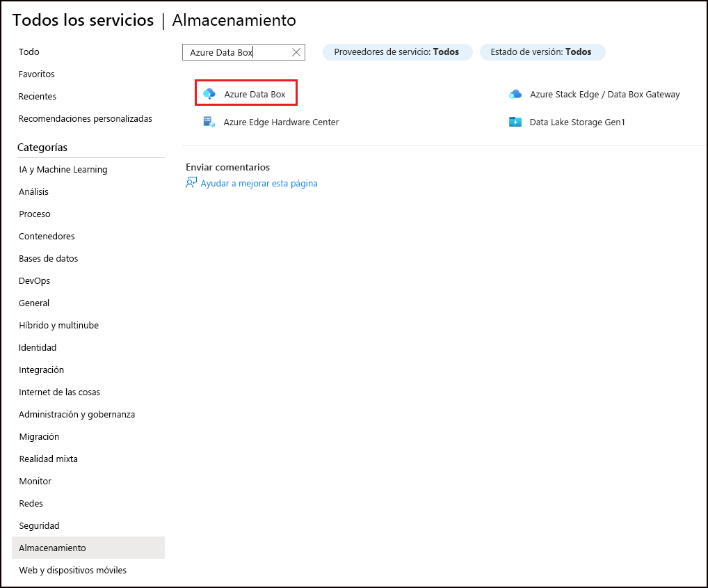The width and height of the screenshot is (708, 588).
Task: Select the Azure Stack Edge / Data Box Gateway icon
Action: click(515, 93)
